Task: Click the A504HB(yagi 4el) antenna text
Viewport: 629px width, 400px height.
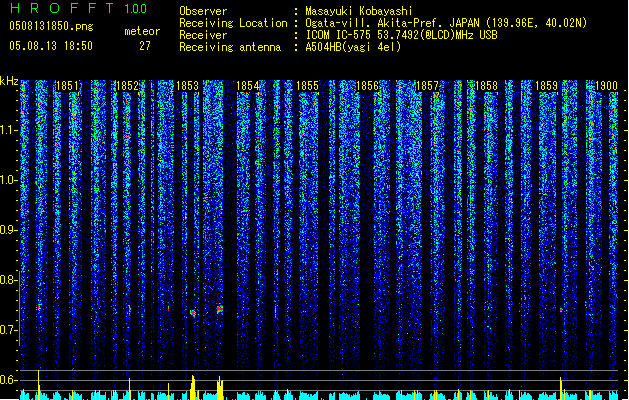Action: click(353, 47)
